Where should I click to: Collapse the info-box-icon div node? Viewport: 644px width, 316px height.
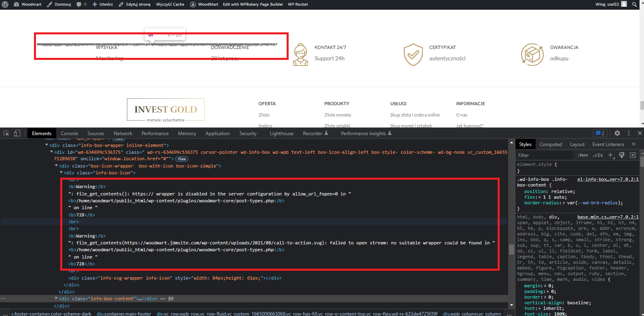point(61,173)
